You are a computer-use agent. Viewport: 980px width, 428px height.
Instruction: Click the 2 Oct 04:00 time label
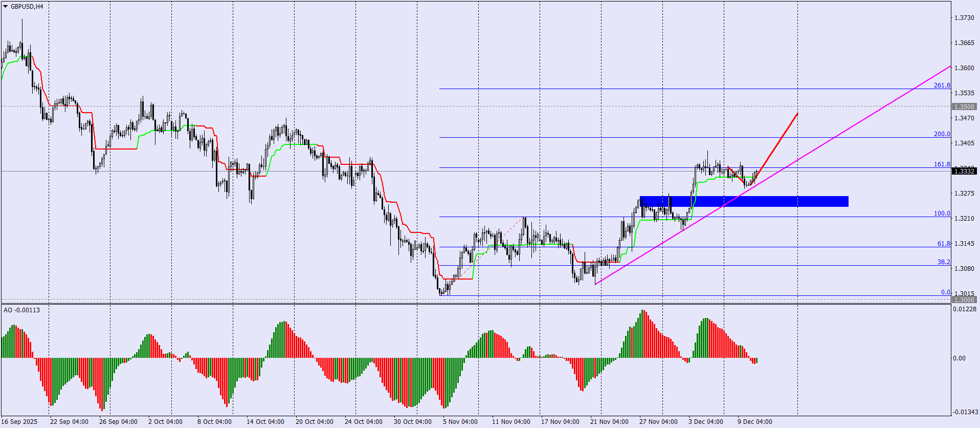(165, 422)
